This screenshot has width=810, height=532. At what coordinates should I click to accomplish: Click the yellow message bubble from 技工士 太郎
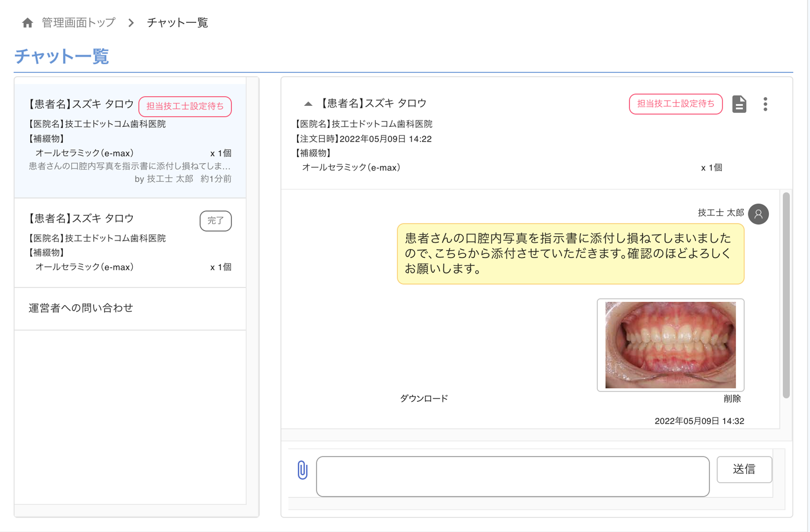tap(570, 254)
